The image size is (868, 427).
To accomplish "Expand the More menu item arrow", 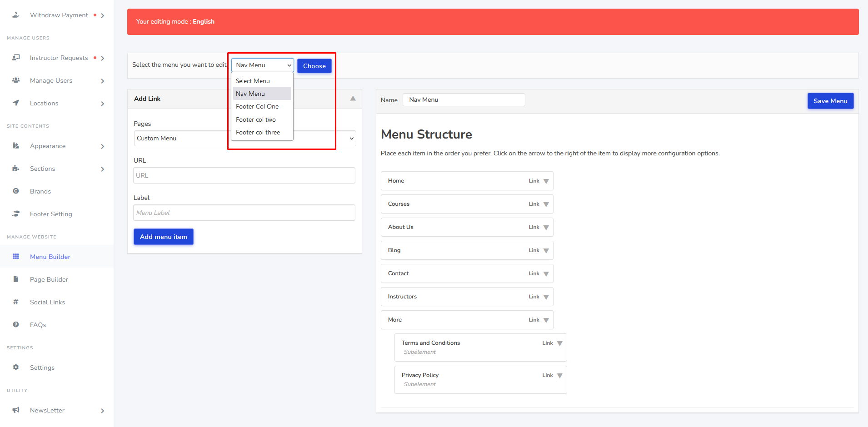I will (x=546, y=320).
